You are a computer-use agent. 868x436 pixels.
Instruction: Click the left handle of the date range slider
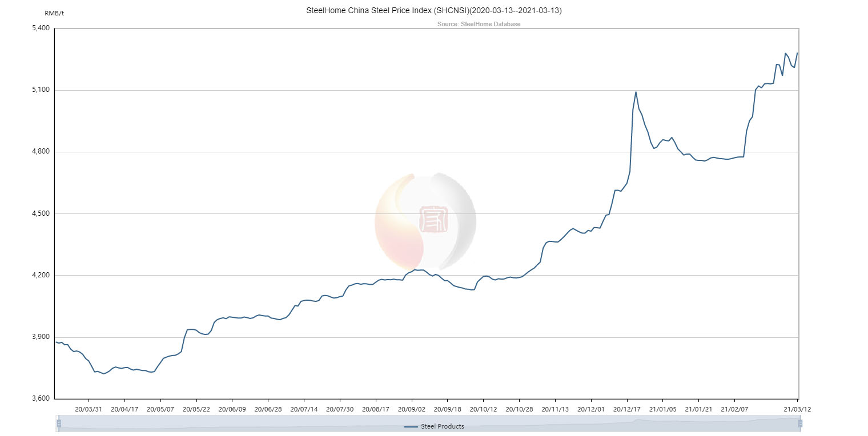(x=58, y=423)
